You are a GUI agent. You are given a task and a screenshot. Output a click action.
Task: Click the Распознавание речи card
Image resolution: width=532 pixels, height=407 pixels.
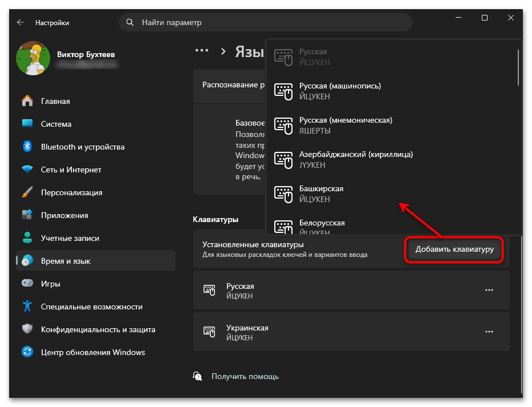[x=229, y=86]
